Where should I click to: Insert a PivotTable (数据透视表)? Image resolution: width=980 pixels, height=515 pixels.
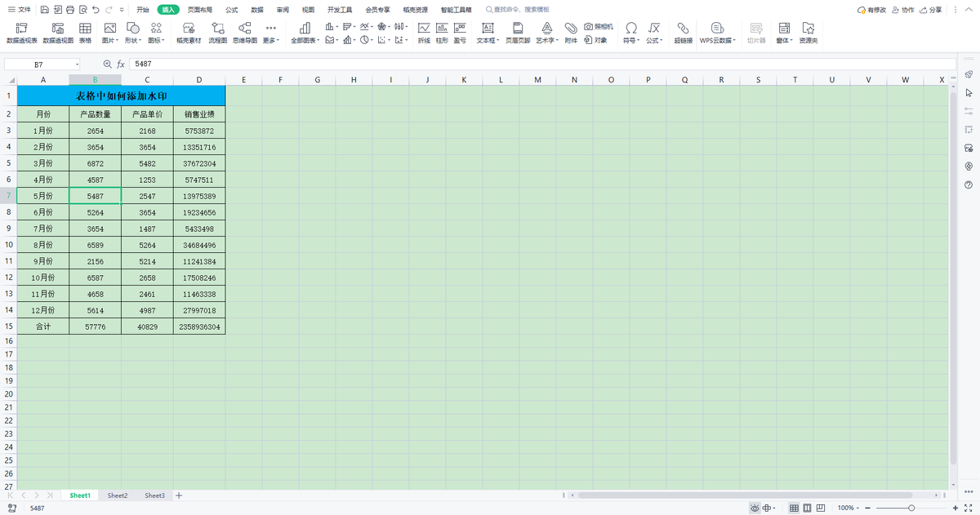coord(22,33)
